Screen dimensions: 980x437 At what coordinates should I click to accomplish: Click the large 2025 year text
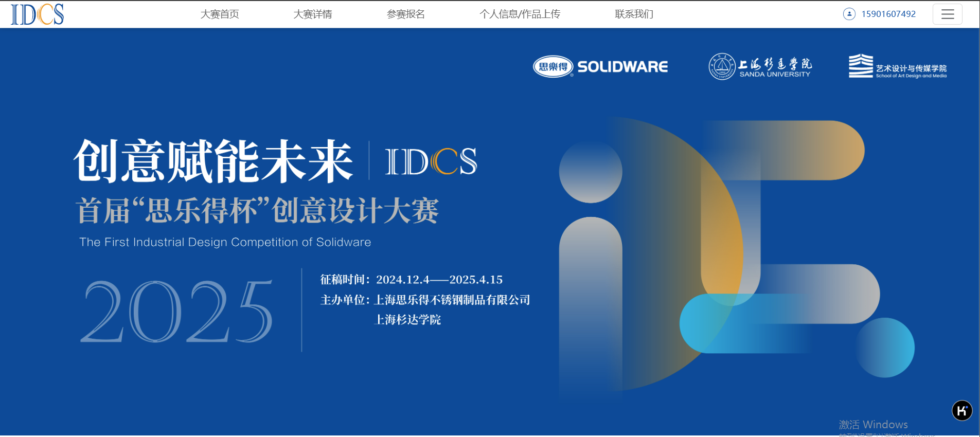176,312
